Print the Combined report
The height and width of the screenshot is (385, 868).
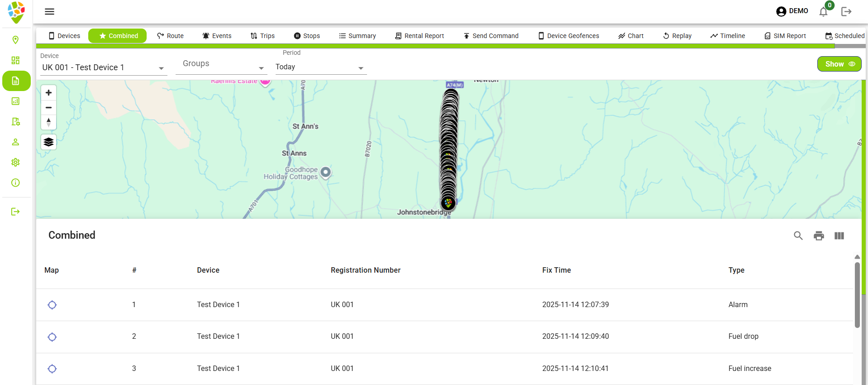[819, 236]
